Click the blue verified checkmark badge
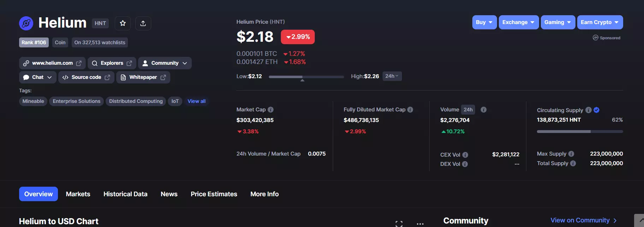The image size is (644, 227). 597,110
